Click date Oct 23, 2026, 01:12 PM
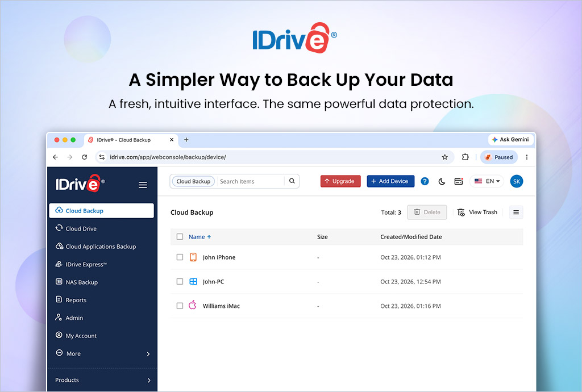This screenshot has height=392, width=582. [x=410, y=257]
